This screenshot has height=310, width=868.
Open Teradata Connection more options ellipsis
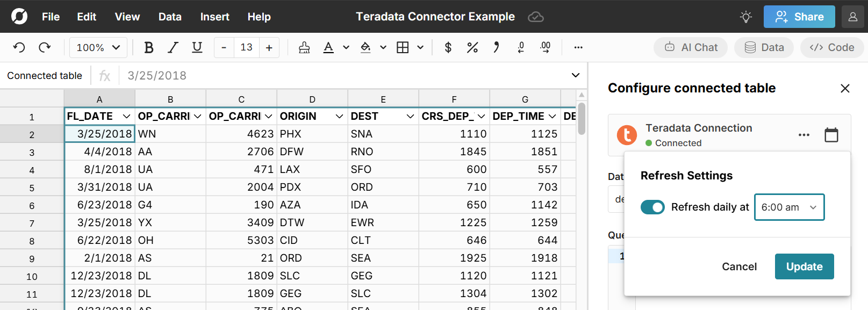pos(804,135)
